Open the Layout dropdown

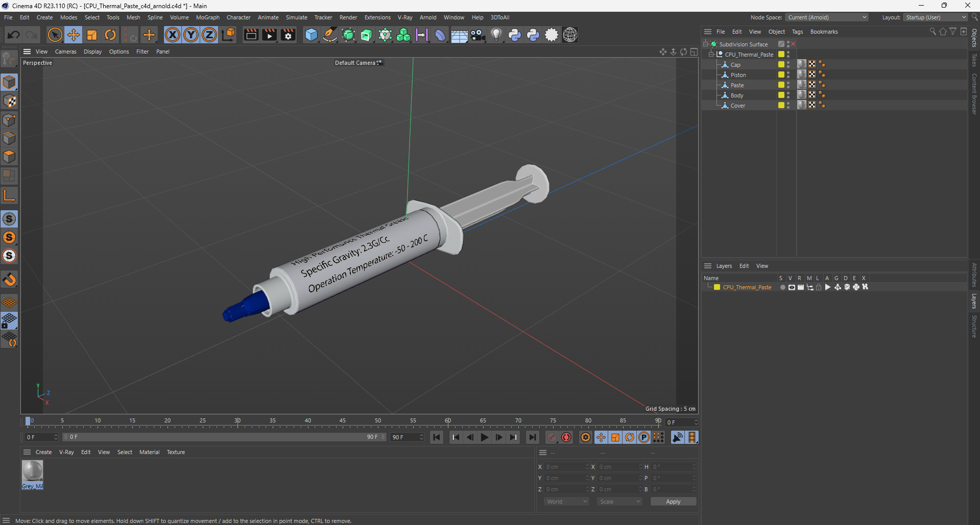pos(936,17)
